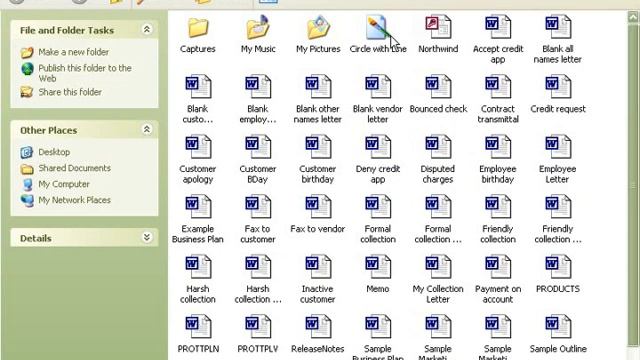The height and width of the screenshot is (360, 640).
Task: Select the Bounced check document
Action: tap(438, 87)
